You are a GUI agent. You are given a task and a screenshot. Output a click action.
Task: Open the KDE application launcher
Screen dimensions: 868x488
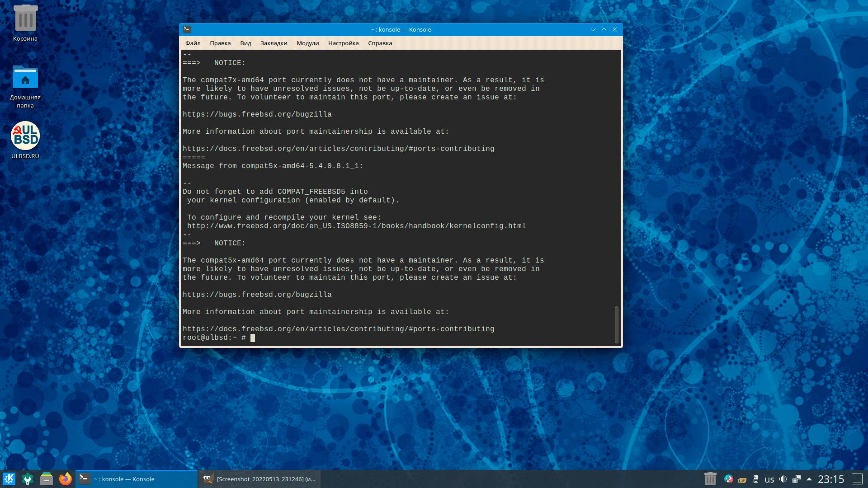(x=9, y=479)
